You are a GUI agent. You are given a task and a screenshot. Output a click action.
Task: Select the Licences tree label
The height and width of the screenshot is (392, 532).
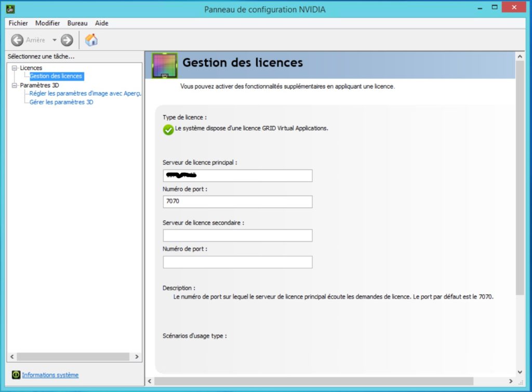point(31,68)
